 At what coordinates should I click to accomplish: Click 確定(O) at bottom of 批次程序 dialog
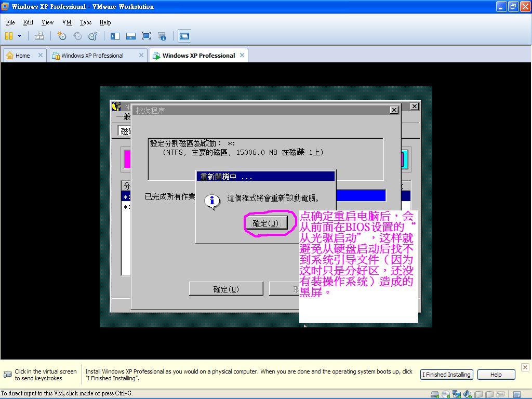[226, 289]
